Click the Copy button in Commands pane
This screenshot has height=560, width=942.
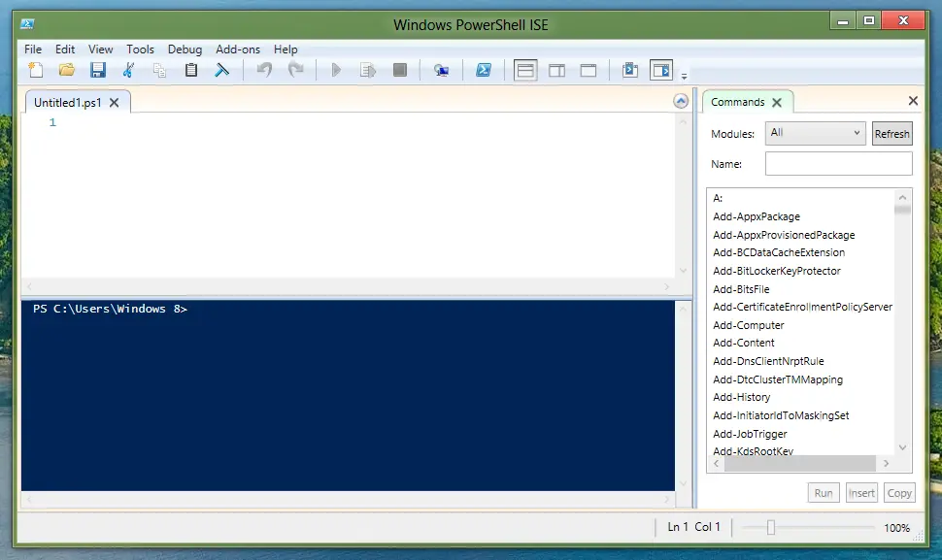pyautogui.click(x=899, y=493)
